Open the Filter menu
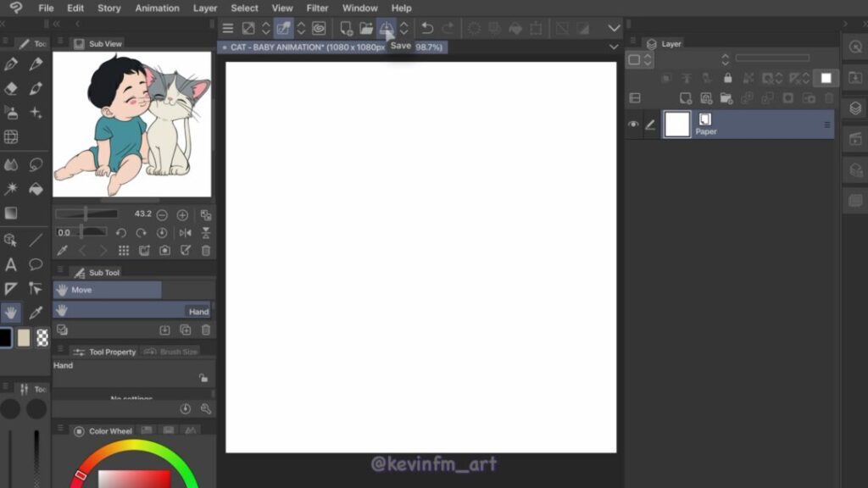The height and width of the screenshot is (488, 868). 317,8
